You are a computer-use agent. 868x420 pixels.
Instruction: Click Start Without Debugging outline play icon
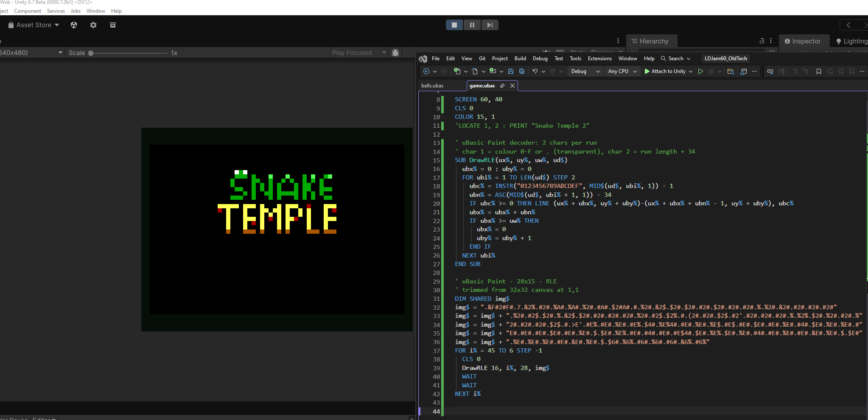click(700, 71)
